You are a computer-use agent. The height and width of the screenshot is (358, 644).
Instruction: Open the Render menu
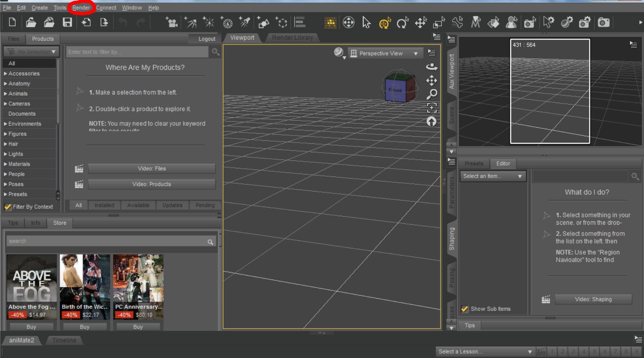tap(81, 7)
